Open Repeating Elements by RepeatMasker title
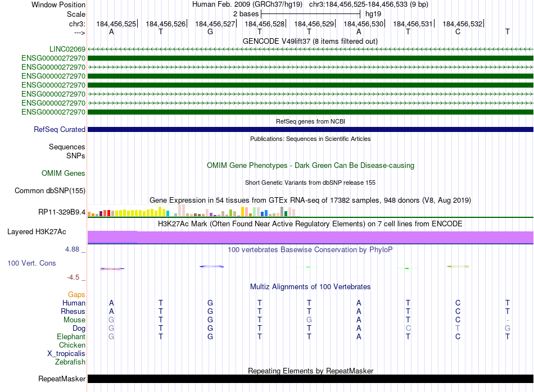The width and height of the screenshot is (534, 392). click(x=310, y=371)
